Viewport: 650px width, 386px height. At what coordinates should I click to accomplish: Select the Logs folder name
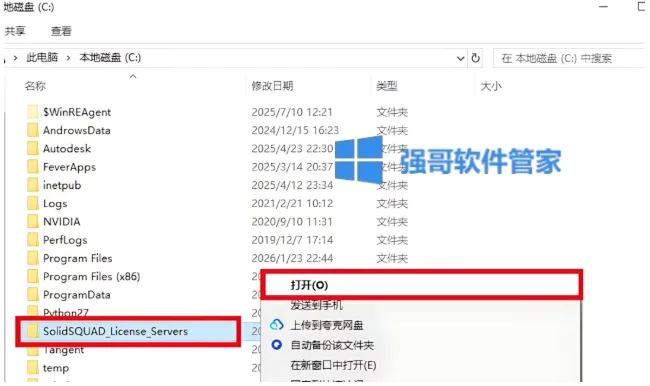pos(55,204)
